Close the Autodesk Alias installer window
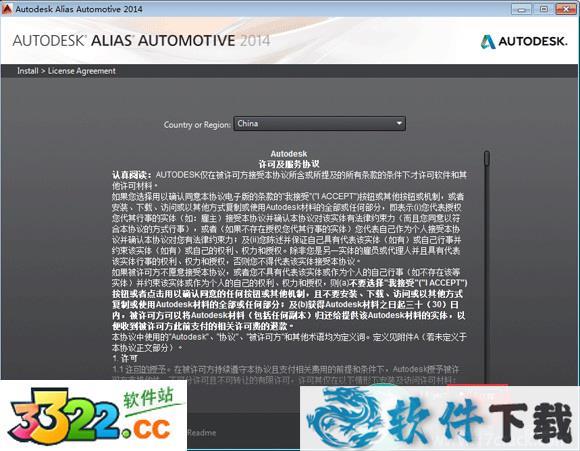This screenshot has height=451, width=580. [x=566, y=9]
